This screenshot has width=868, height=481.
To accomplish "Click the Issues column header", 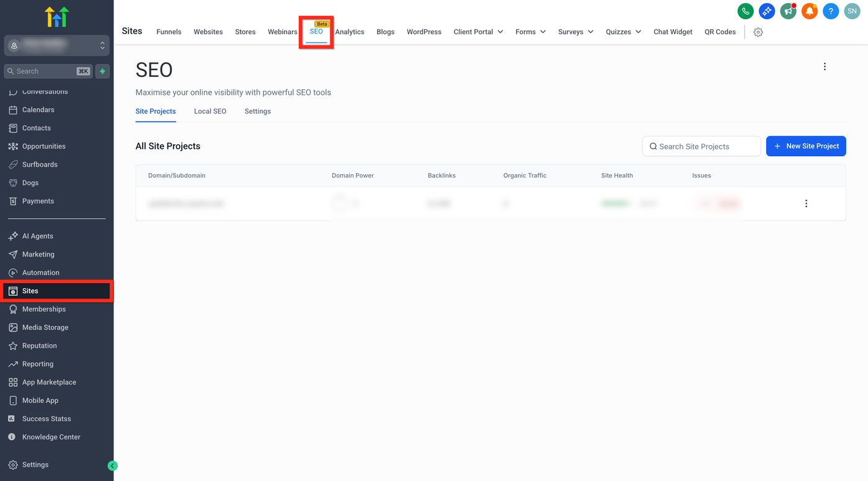I will [x=702, y=175].
